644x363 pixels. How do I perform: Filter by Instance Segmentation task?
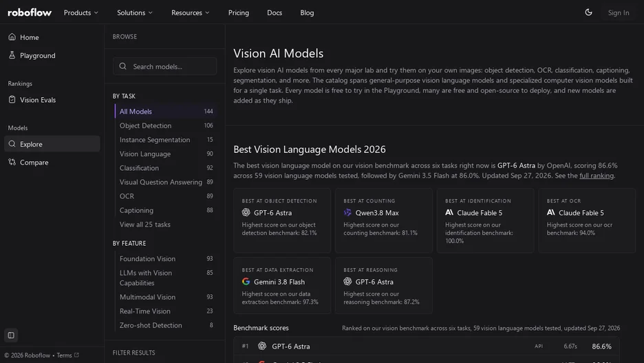[x=166, y=140]
